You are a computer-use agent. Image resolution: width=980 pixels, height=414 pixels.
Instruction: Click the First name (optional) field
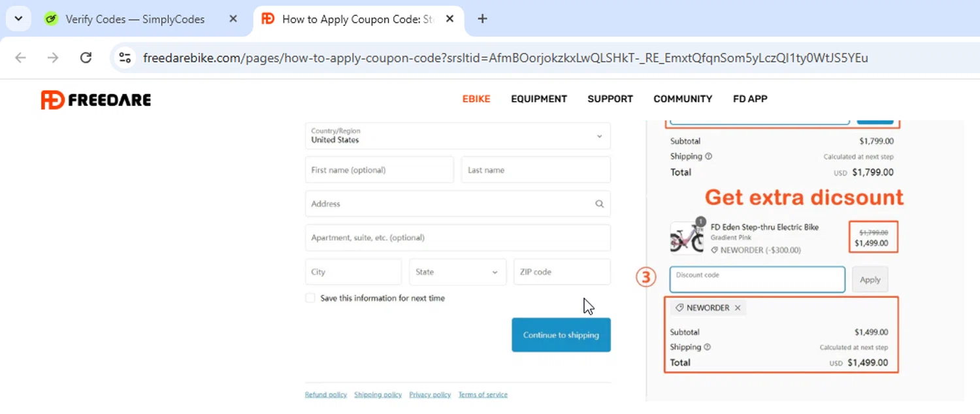click(x=379, y=170)
